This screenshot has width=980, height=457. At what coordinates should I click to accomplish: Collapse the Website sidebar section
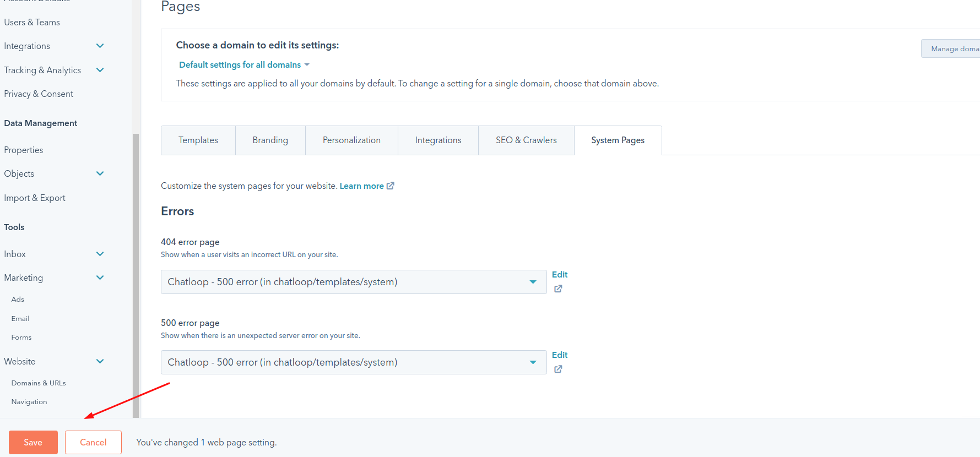click(100, 361)
